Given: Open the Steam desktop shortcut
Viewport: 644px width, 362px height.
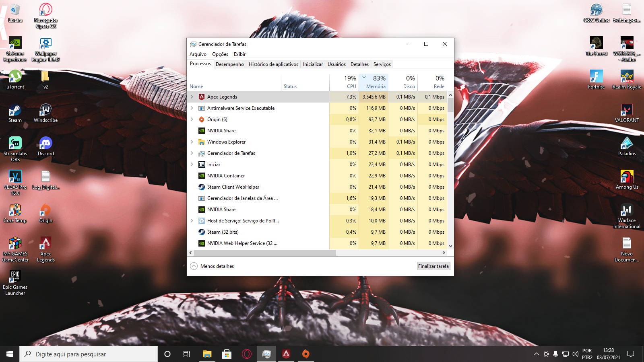Looking at the screenshot, I should point(15,113).
